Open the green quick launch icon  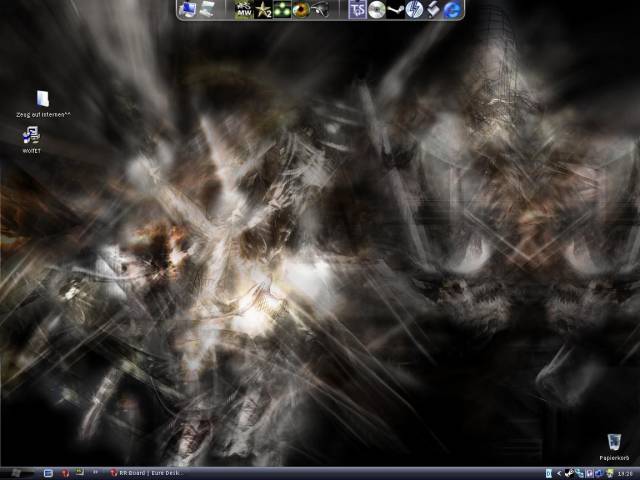(80, 473)
